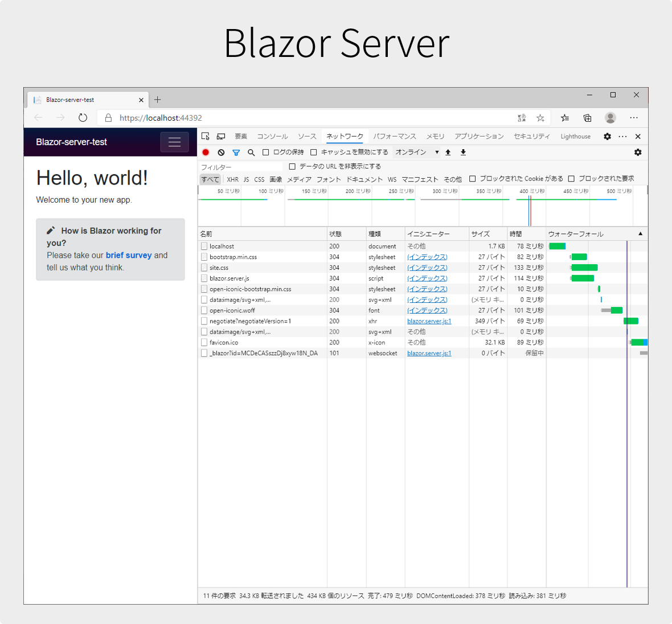The width and height of the screenshot is (672, 624).
Task: Sort by 名前 column header
Action: point(263,233)
